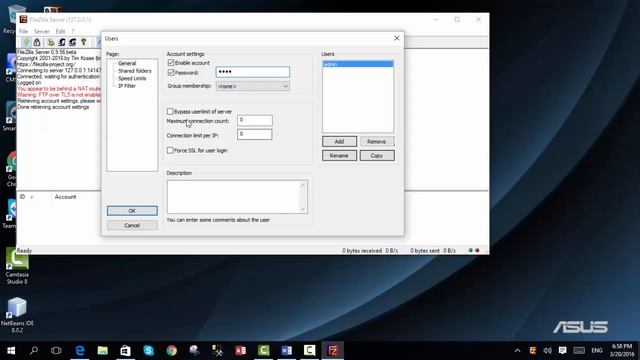Screen dimensions: 640x360
Task: Click the Copy user button
Action: click(377, 156)
